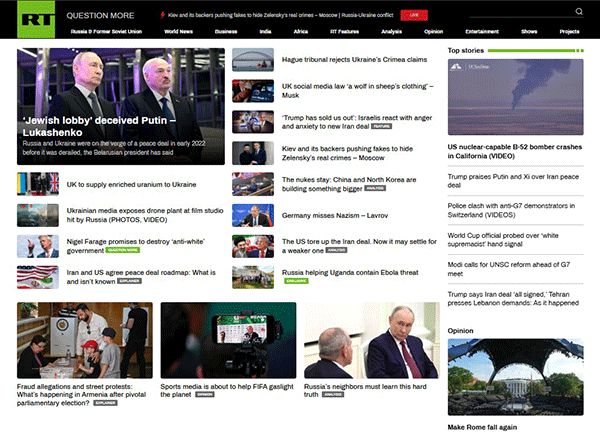600x432 pixels.
Task: Open Russia & Former Soviet Union menu
Action: click(106, 32)
